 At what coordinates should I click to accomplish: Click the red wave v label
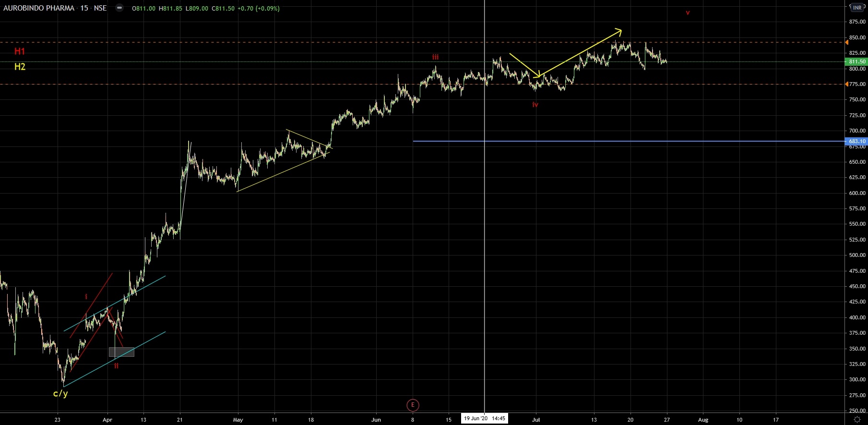tap(688, 13)
